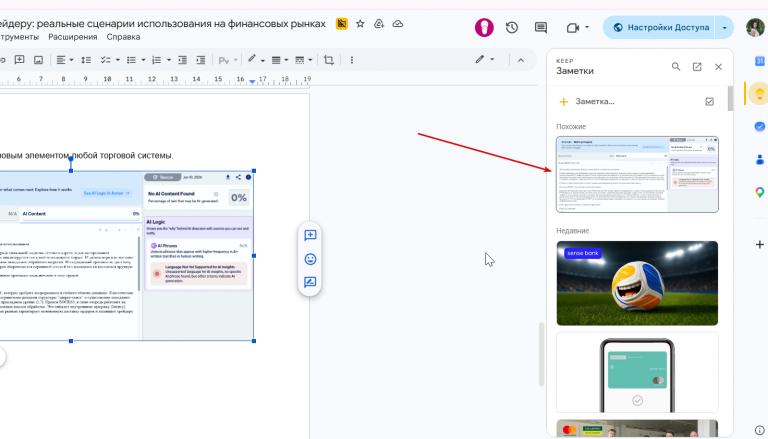Click the image's right-middle resize handle
Viewport: 768px width, 439px height.
click(254, 256)
